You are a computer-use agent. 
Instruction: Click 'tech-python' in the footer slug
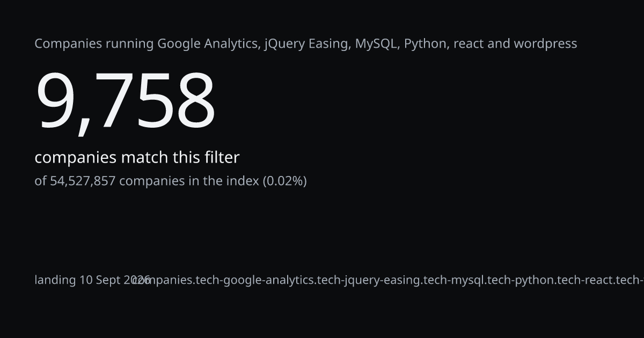(x=518, y=280)
